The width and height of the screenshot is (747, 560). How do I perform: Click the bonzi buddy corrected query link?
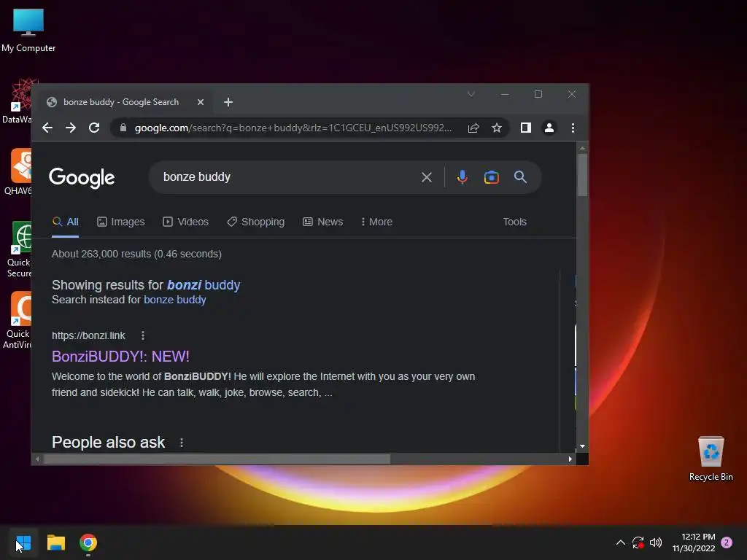pos(204,285)
